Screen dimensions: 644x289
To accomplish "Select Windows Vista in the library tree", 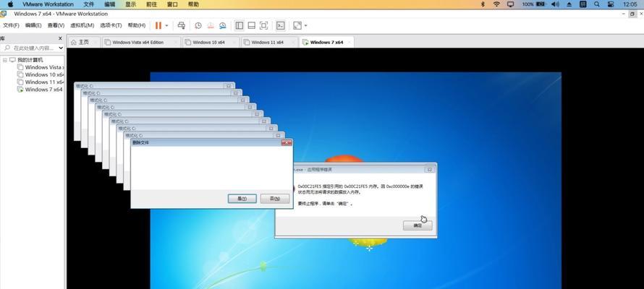I will click(x=43, y=67).
